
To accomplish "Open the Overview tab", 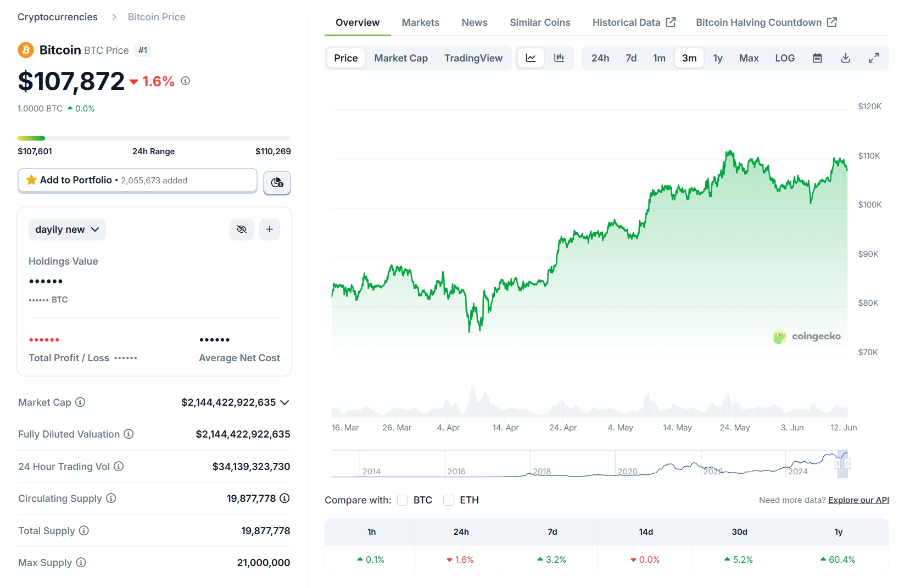I will [358, 23].
